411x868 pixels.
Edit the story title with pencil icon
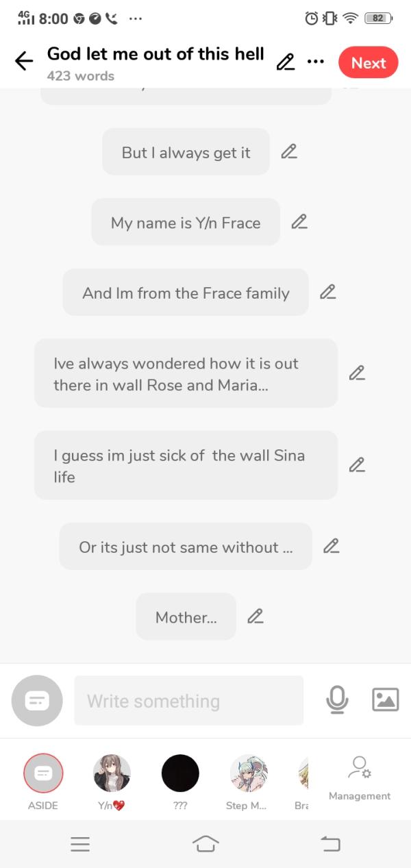[x=285, y=62]
